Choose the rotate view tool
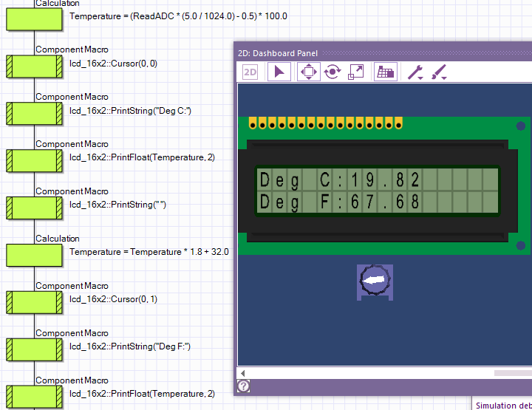Viewport: 532px width, 410px height. click(x=332, y=72)
